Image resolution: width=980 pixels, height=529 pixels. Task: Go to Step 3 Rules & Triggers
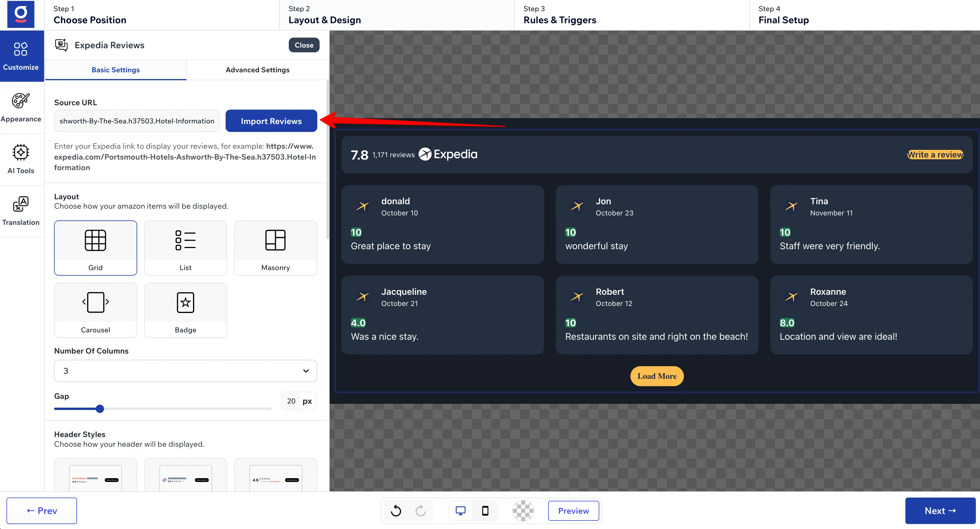tap(632, 15)
